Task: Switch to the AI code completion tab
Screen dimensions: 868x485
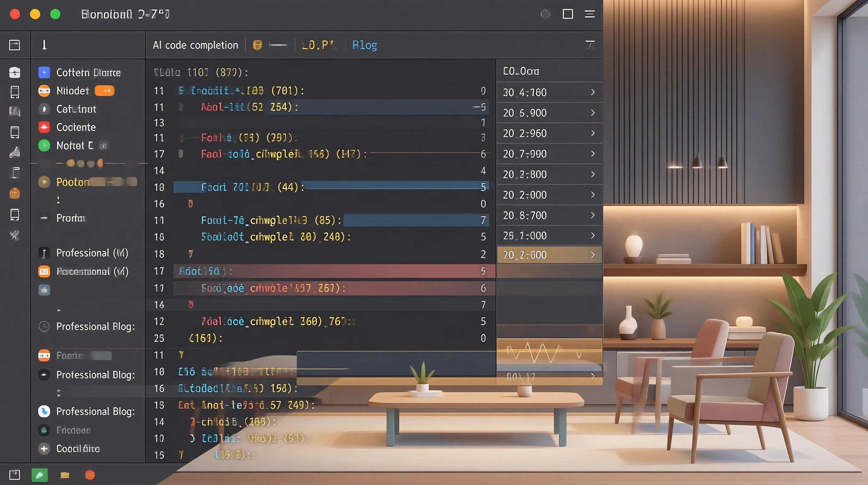Action: 196,45
